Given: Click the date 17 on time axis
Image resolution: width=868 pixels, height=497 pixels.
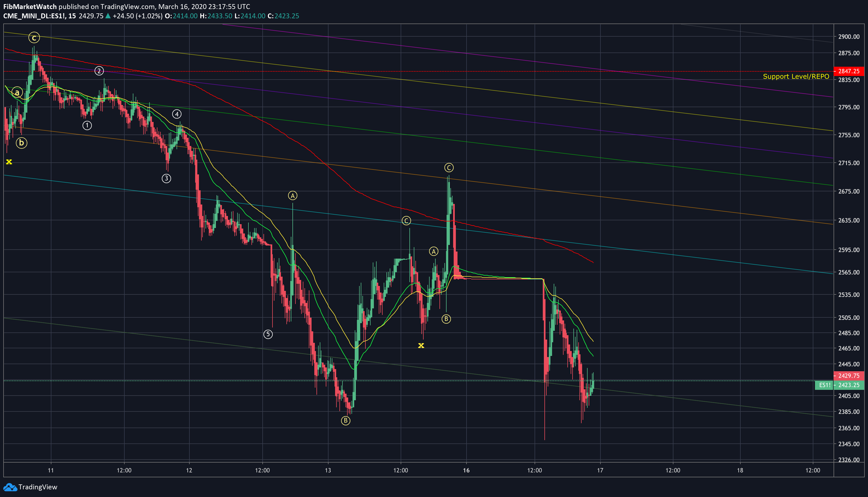Looking at the screenshot, I should [600, 470].
